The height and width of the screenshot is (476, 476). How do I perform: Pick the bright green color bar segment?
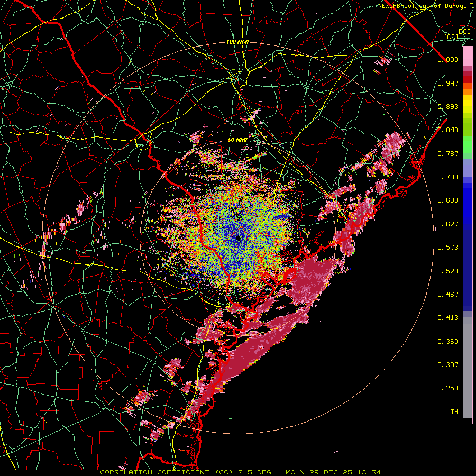coord(467,144)
